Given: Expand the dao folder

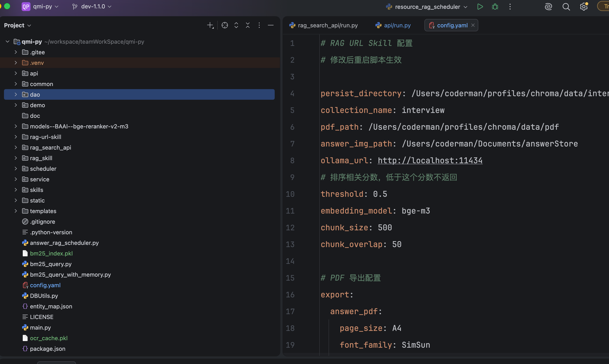Looking at the screenshot, I should tap(16, 94).
